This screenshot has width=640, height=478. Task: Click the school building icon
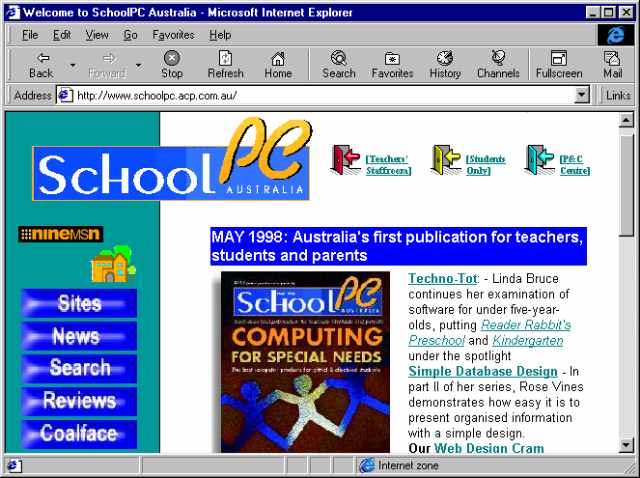[x=113, y=264]
